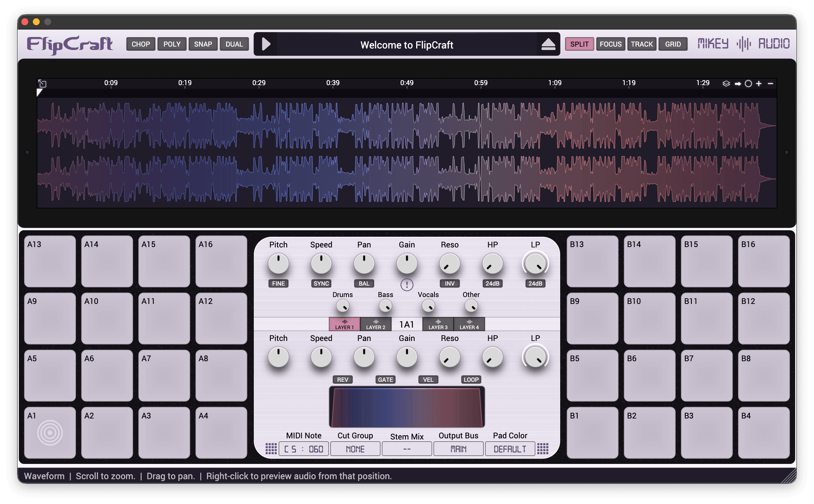The image size is (814, 504).
Task: Open the Pad Color DEFAULT dropdown
Action: [510, 449]
